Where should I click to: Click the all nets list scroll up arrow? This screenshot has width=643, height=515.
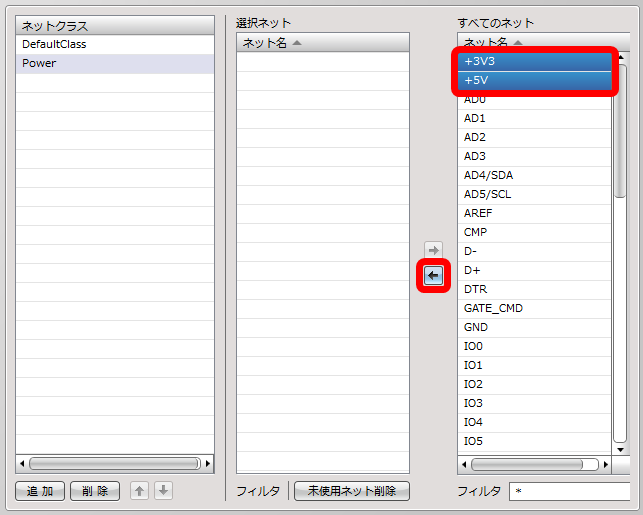[x=621, y=57]
